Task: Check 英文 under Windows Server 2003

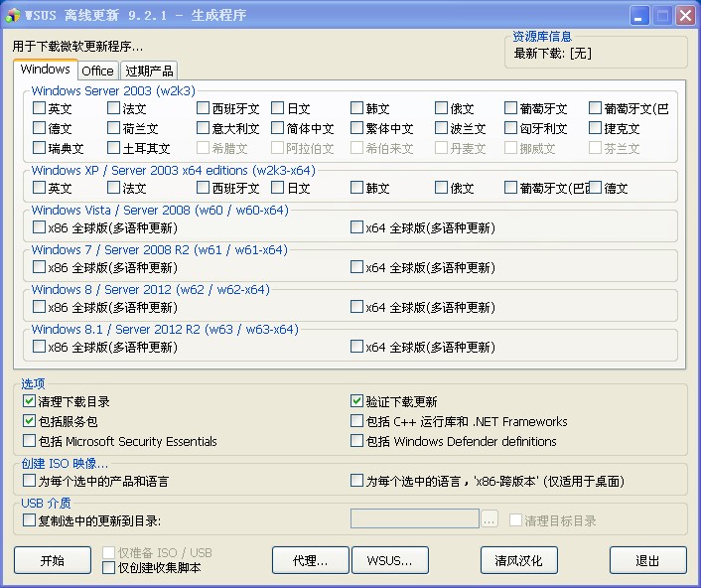Action: click(x=40, y=107)
